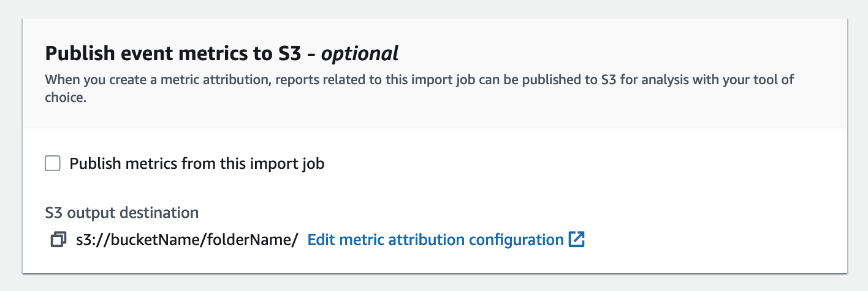Click the "Publish event metrics to S3" heading
The image size is (868, 291).
pos(173,53)
